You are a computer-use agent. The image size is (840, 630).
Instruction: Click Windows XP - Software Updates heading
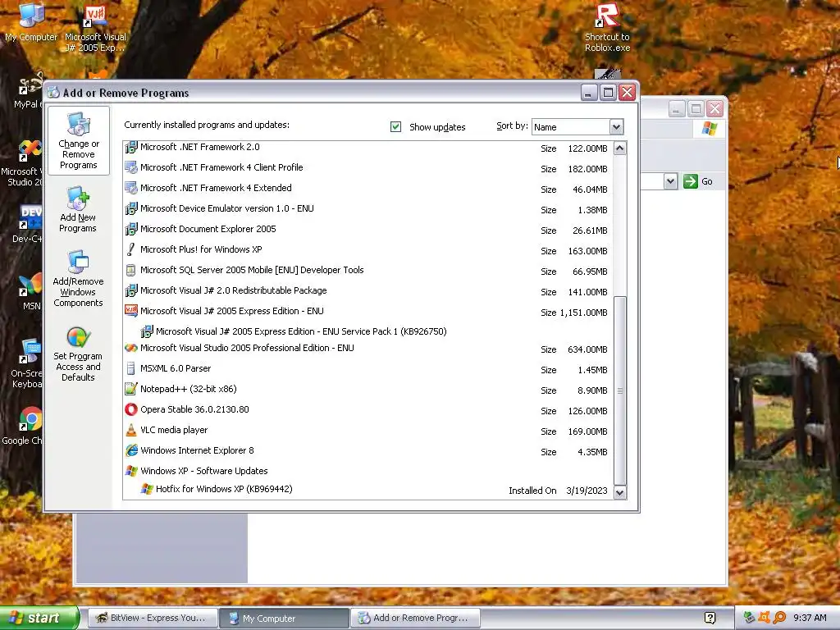(x=204, y=471)
